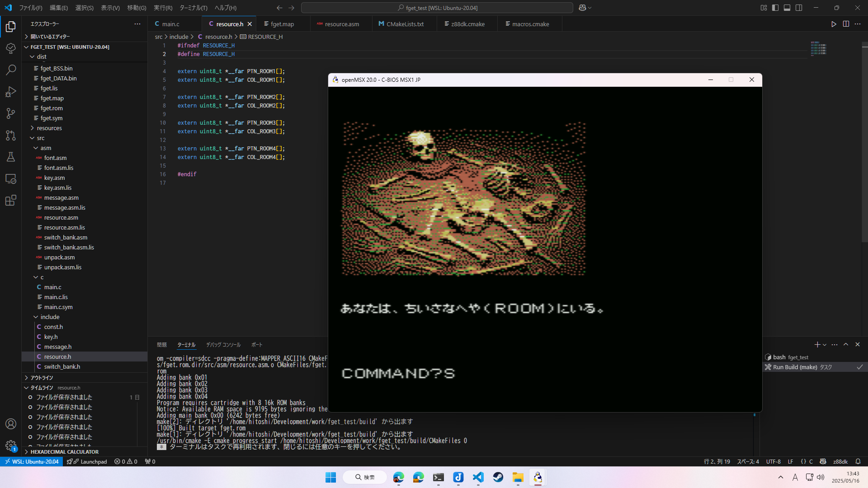Collapse the タイムライン section
The width and height of the screenshot is (868, 488).
click(x=42, y=387)
